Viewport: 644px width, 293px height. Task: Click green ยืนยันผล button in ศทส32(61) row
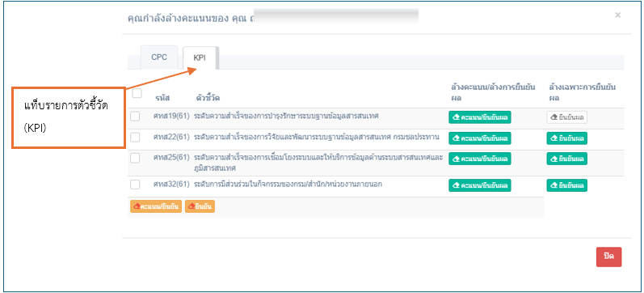(x=566, y=185)
